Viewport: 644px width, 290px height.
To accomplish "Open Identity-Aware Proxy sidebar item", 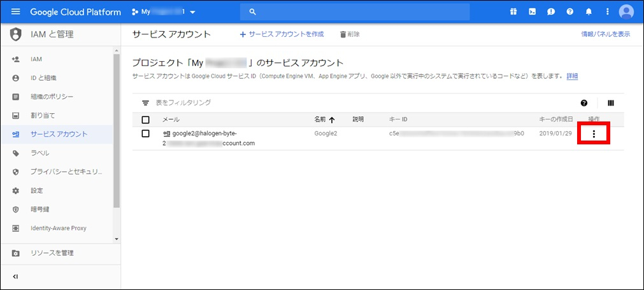I will click(57, 228).
